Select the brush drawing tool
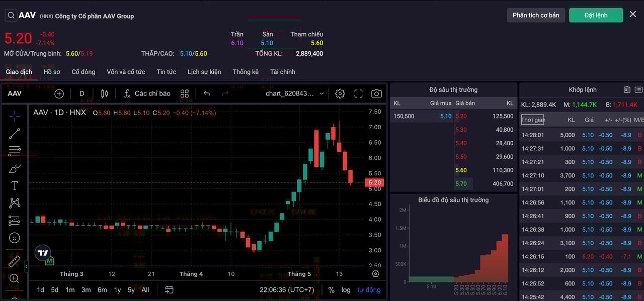The width and height of the screenshot is (644, 301). click(x=15, y=168)
